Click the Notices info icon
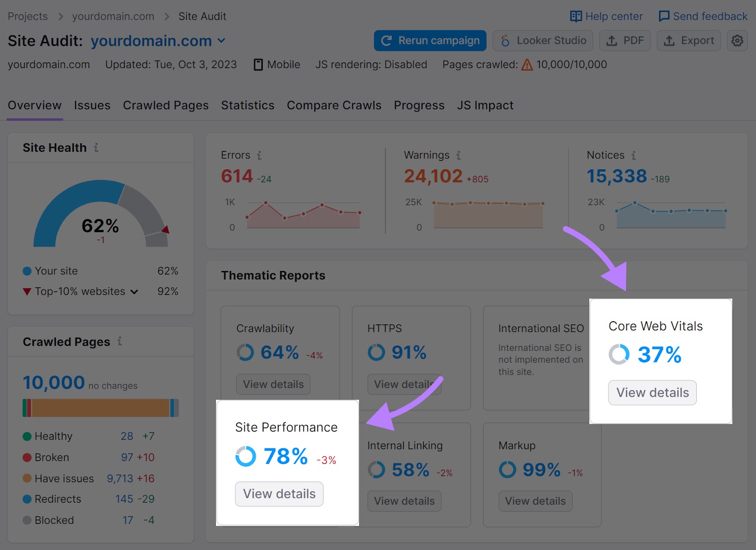This screenshot has height=550, width=756. point(634,155)
